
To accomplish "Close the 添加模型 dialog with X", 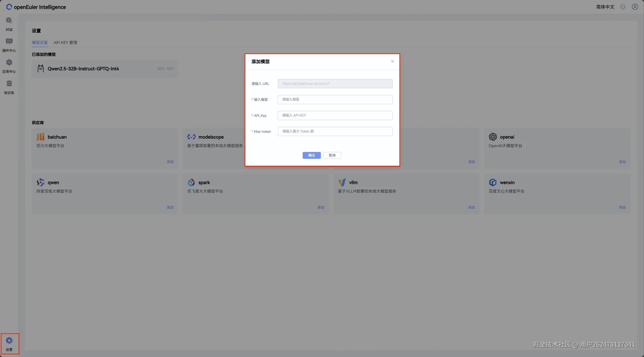I will click(x=392, y=61).
